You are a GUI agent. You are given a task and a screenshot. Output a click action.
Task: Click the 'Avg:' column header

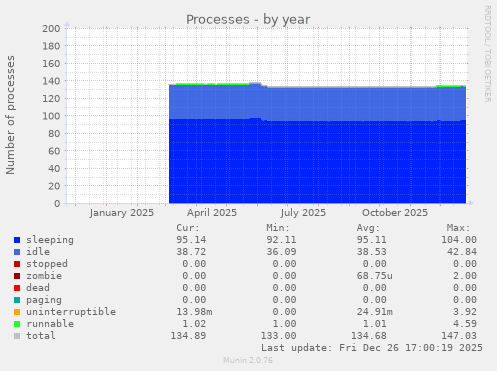coord(368,228)
